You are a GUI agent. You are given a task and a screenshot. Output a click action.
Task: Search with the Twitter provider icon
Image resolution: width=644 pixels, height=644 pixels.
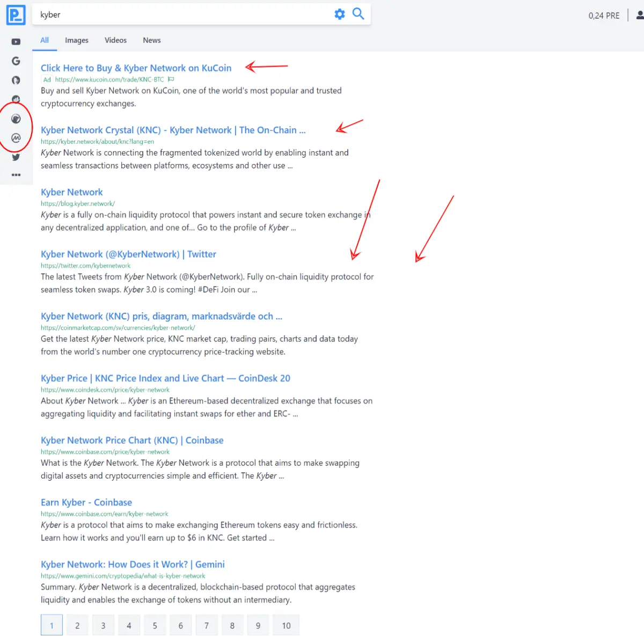click(16, 157)
